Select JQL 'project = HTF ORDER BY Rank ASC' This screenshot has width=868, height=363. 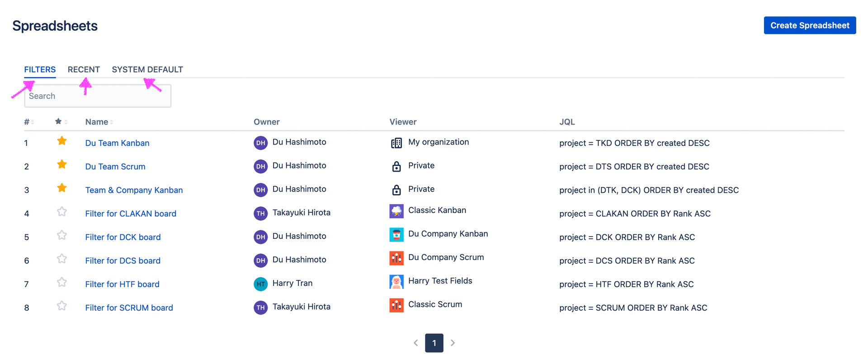[x=627, y=284]
